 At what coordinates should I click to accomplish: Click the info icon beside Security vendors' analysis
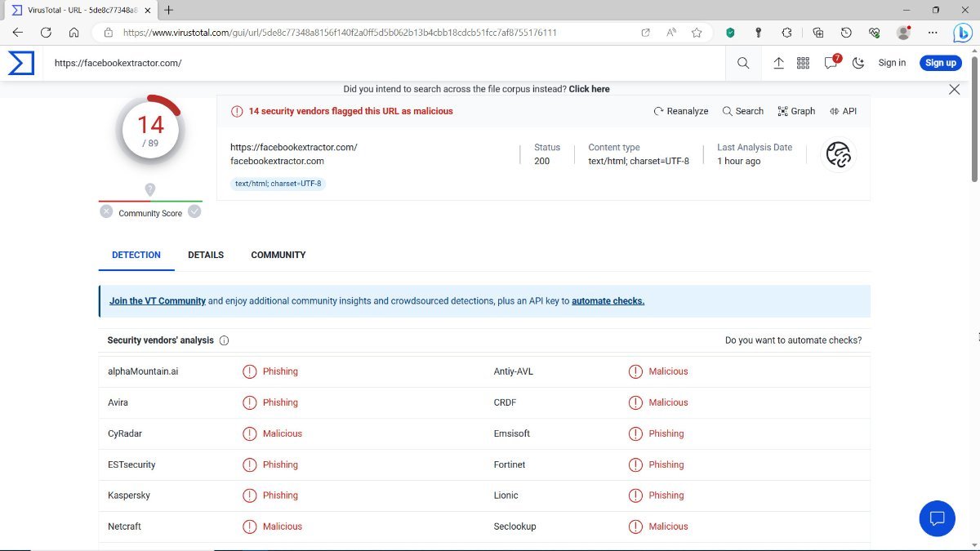pos(225,340)
